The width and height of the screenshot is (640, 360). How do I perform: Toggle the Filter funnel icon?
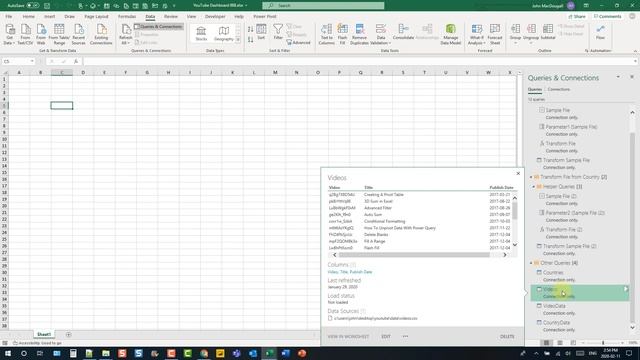(278, 32)
